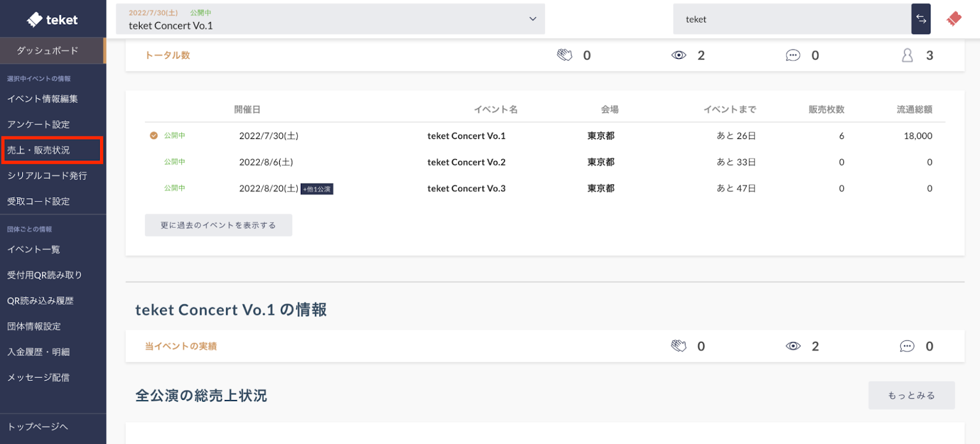
Task: Click the +他1公演 badge
Action: pyautogui.click(x=317, y=189)
